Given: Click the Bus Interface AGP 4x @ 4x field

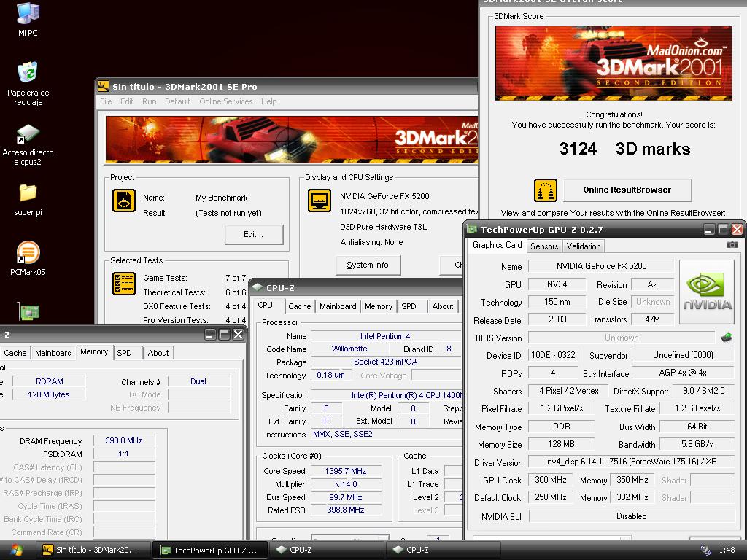Looking at the screenshot, I should [x=683, y=373].
